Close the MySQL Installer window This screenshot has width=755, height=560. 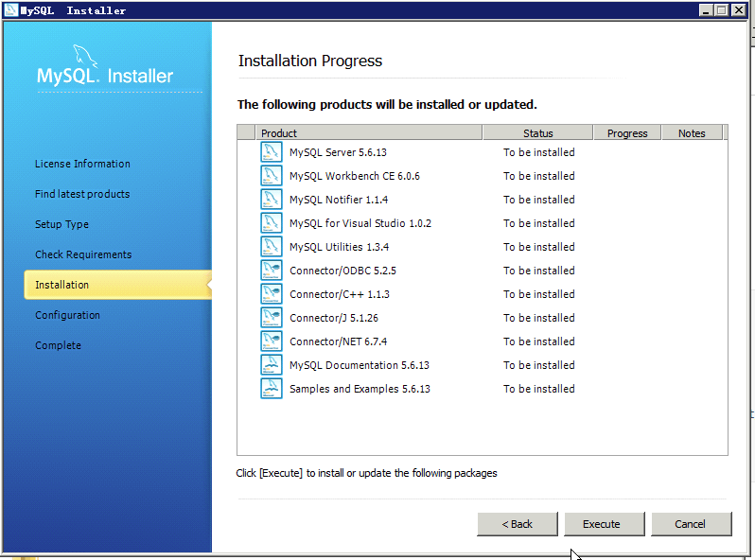click(x=739, y=10)
